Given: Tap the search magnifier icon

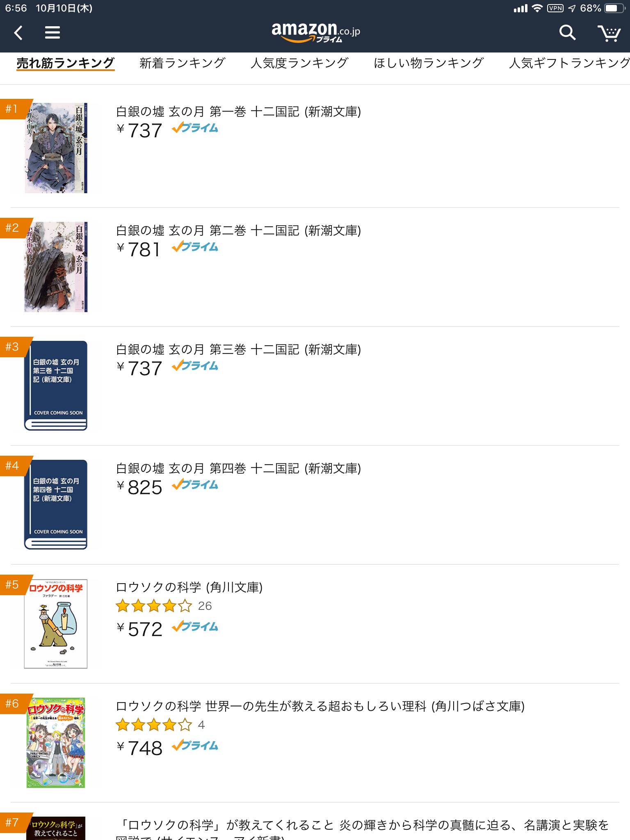Looking at the screenshot, I should (x=568, y=32).
